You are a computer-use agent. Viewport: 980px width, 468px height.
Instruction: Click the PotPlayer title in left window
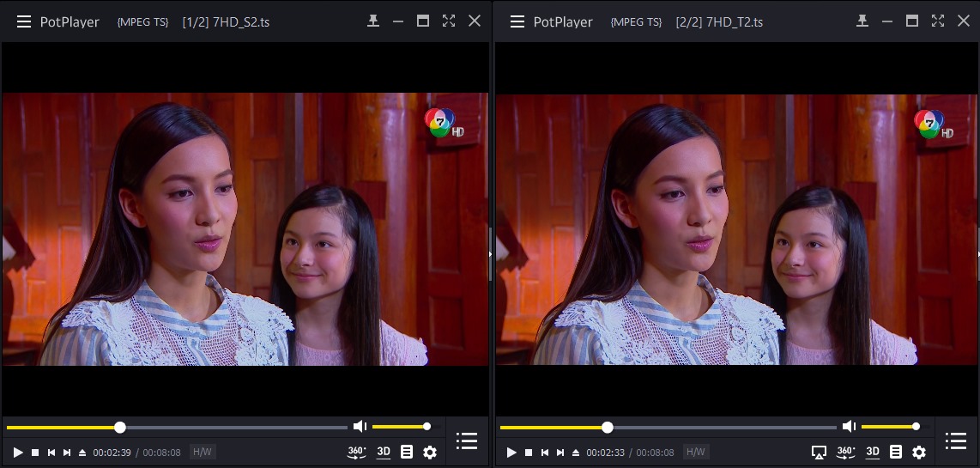[x=70, y=22]
